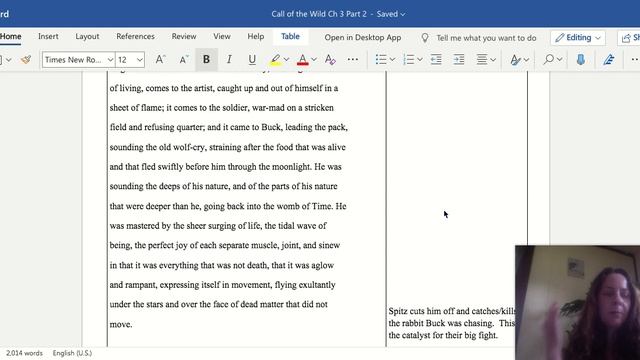Click the line 'was mastered by the sheer'

(x=218, y=226)
